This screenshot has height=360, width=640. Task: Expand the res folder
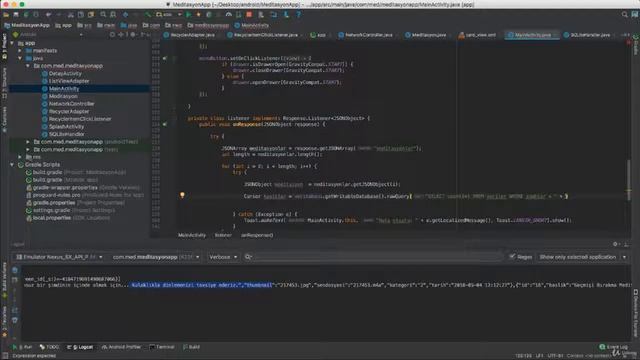point(20,157)
